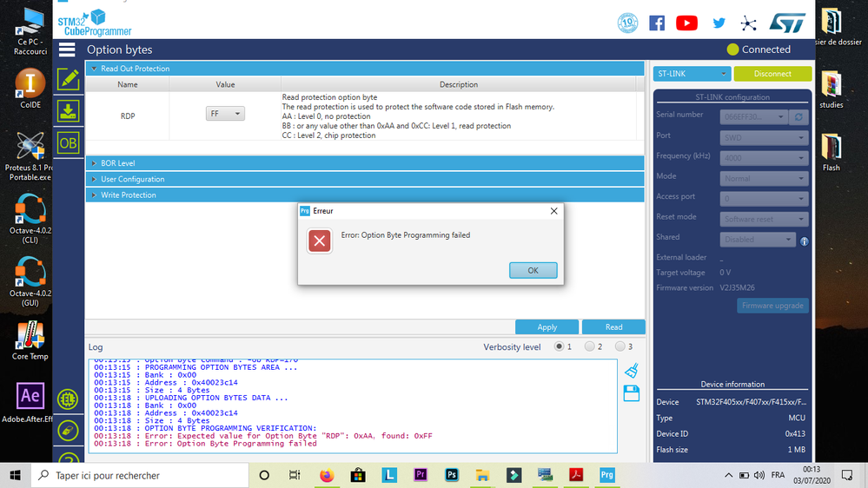The image size is (868, 488).
Task: Open File Explorer from the taskbar
Action: tap(482, 475)
